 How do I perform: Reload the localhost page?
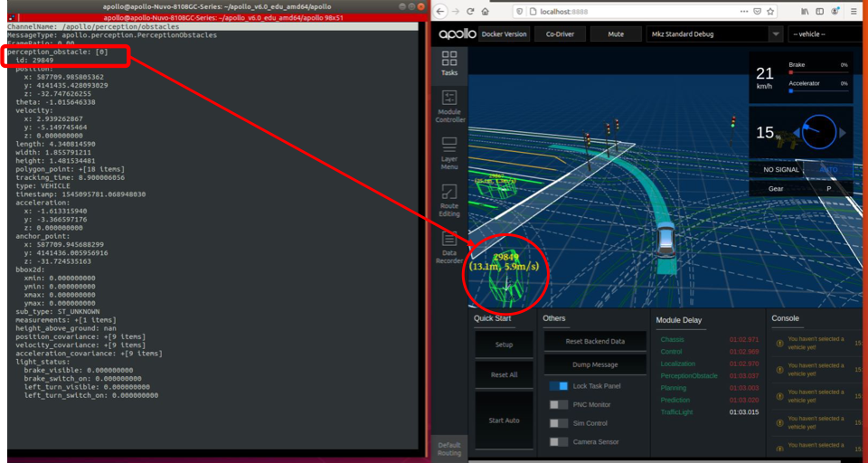click(470, 11)
